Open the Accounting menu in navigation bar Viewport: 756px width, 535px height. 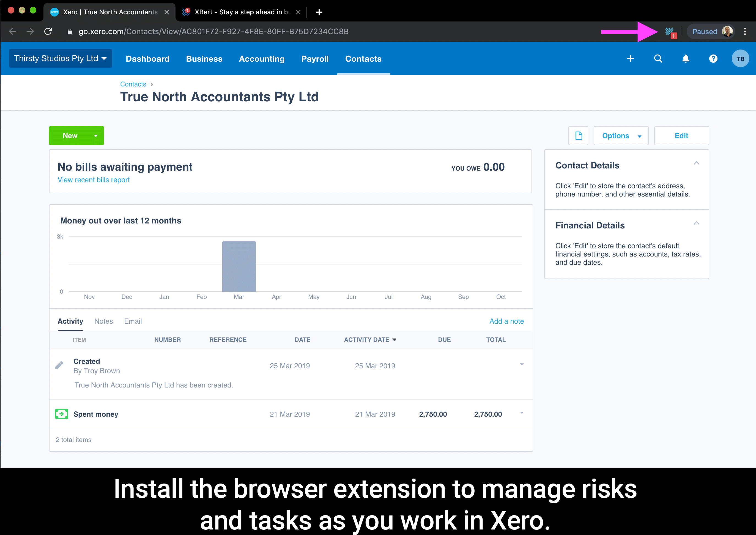[x=261, y=59]
